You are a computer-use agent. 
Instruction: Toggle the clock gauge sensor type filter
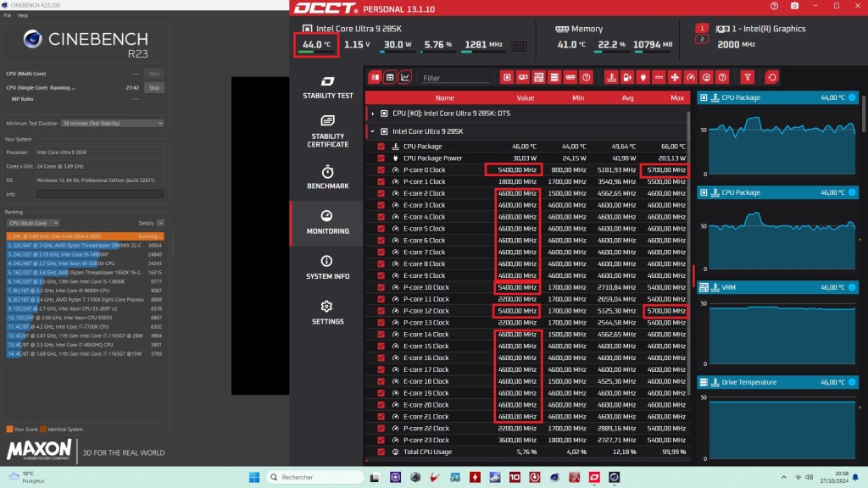[x=691, y=77]
